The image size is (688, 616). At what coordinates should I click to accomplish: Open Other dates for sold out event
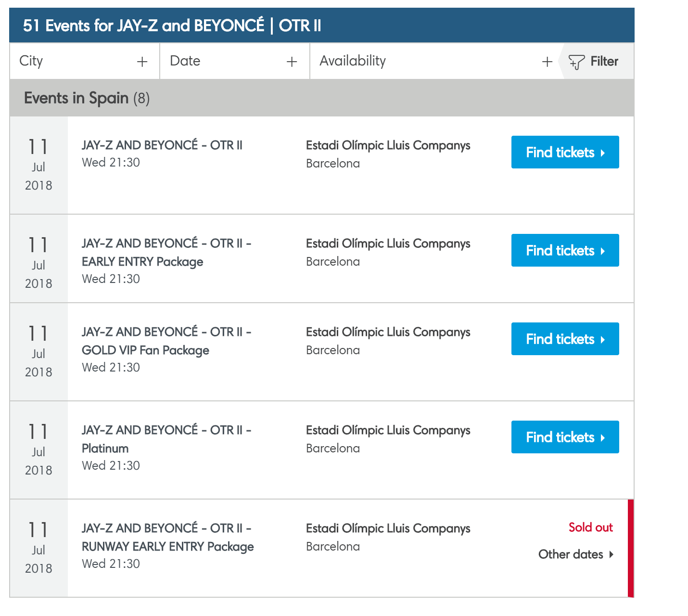(575, 554)
